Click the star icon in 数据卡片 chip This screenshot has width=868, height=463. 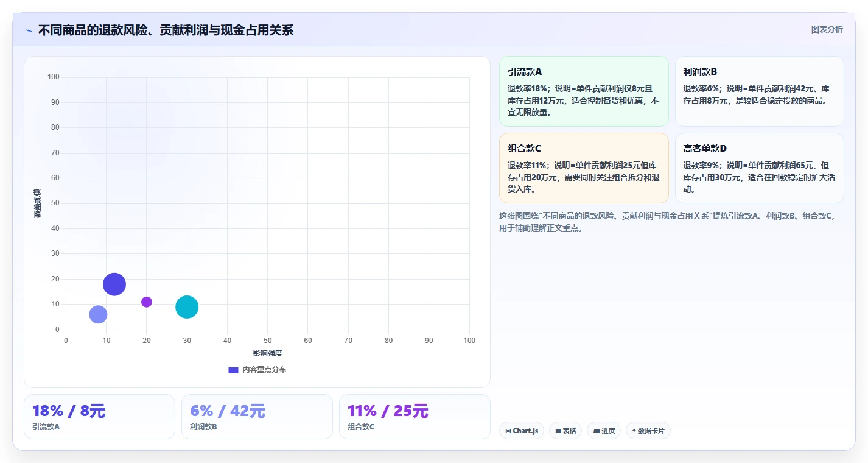pos(634,431)
